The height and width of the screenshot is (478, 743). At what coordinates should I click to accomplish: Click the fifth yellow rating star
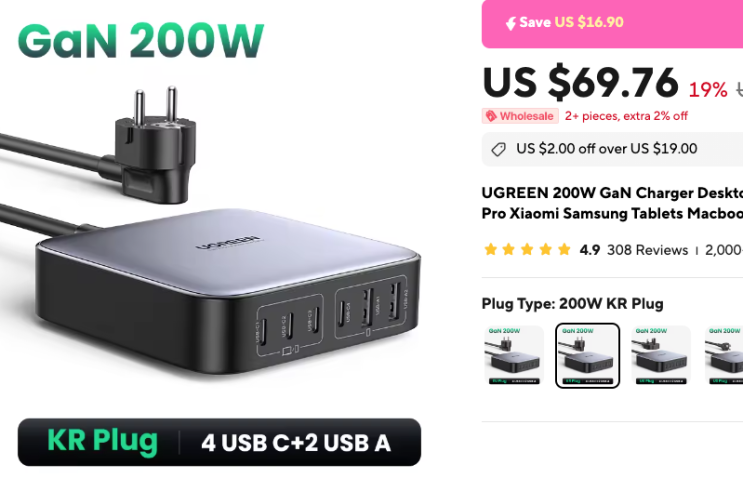(x=564, y=249)
